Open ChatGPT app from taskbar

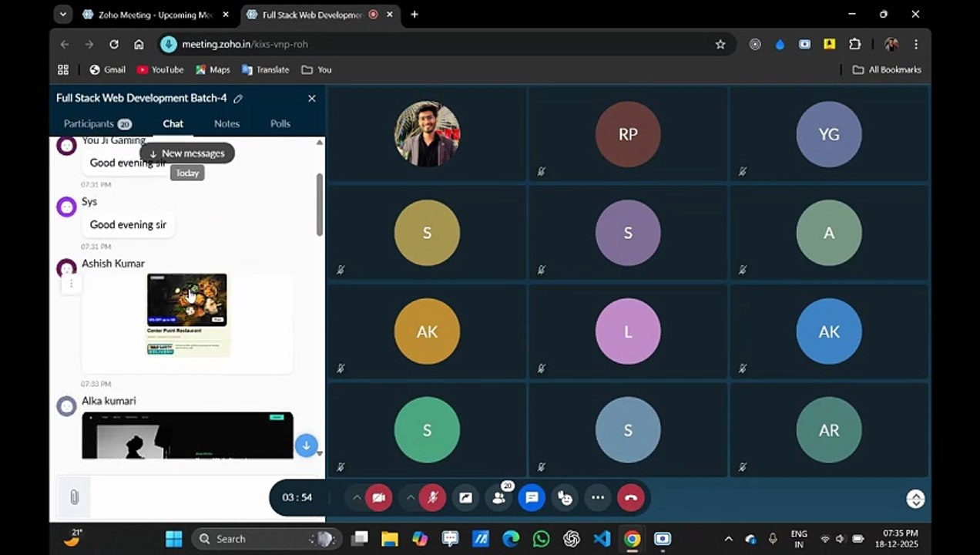[571, 539]
